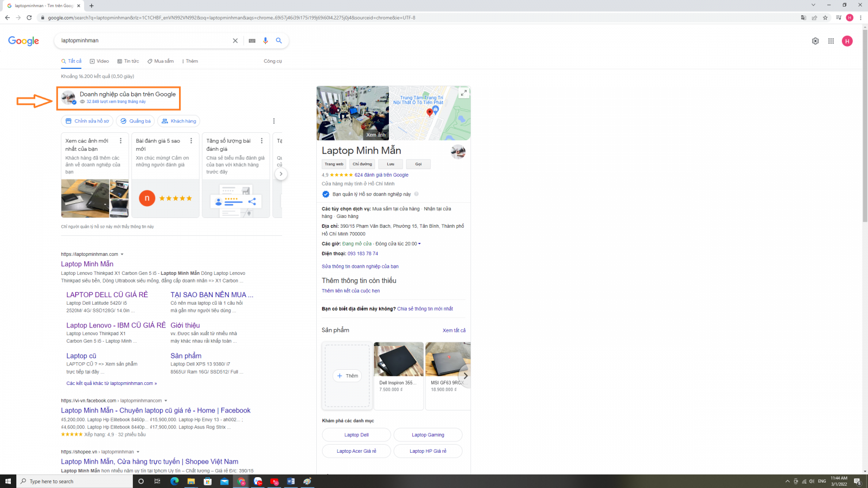Select the 'Laptop Dell' category chip
868x488 pixels.
[x=356, y=435]
